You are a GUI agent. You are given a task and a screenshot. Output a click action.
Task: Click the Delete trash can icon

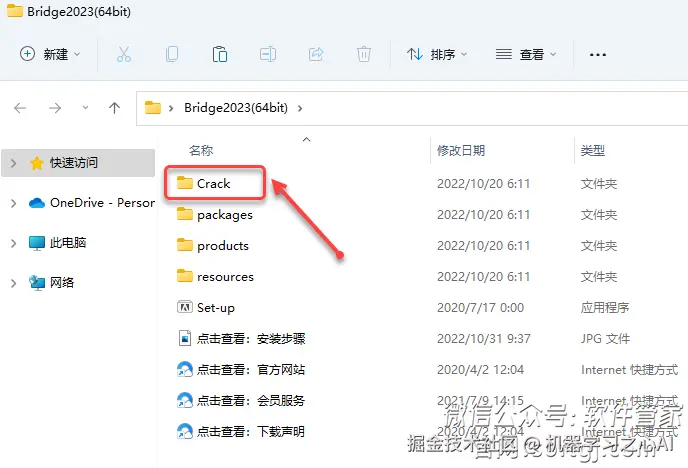pyautogui.click(x=364, y=54)
